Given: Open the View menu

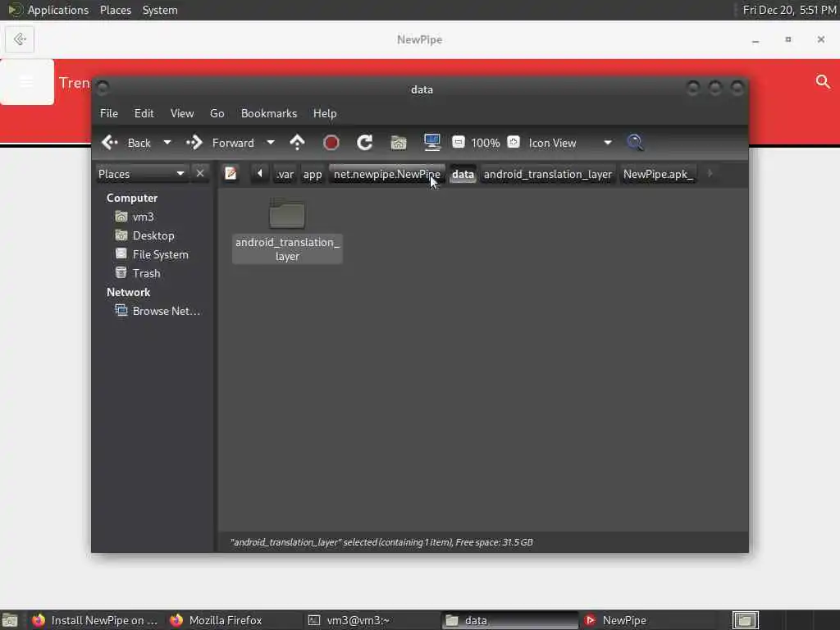Looking at the screenshot, I should (x=182, y=113).
